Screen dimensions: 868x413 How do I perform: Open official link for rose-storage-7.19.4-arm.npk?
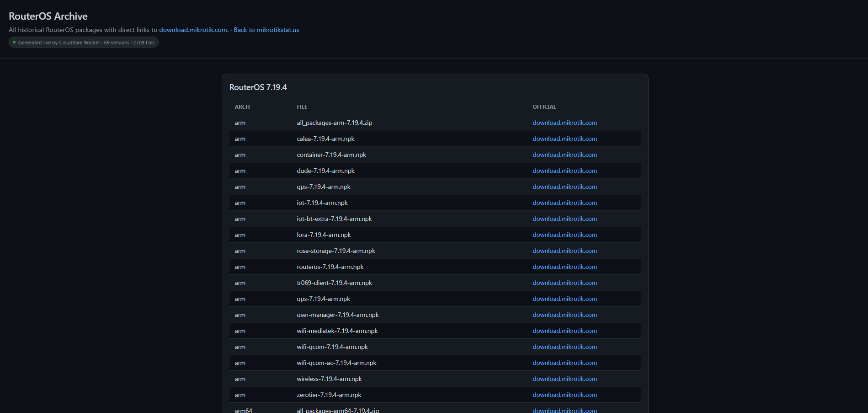564,251
